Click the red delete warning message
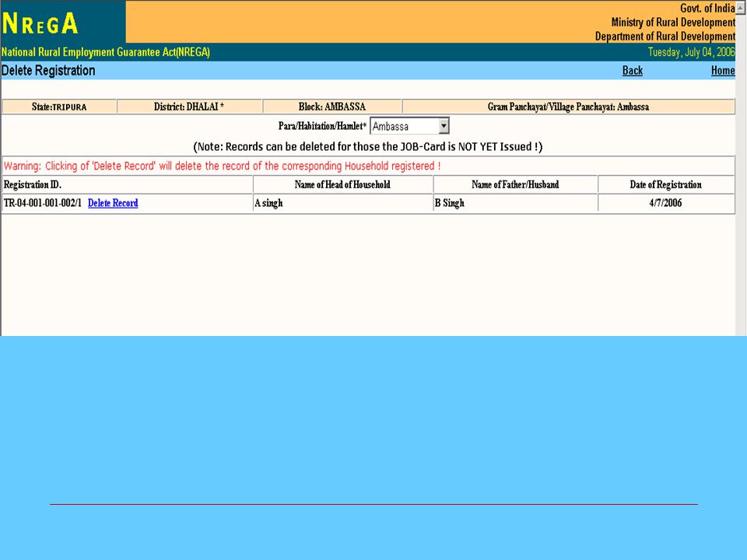The image size is (747, 560). [x=222, y=166]
